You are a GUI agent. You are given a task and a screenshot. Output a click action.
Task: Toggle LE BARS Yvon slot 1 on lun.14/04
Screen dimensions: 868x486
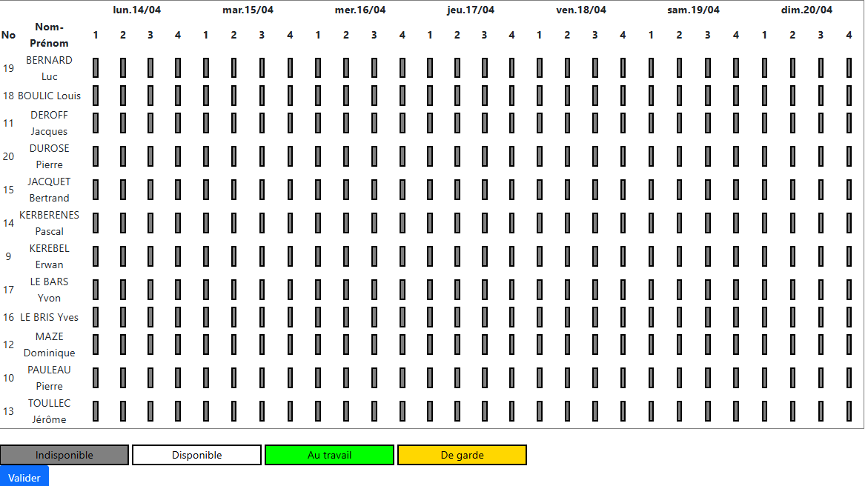coord(96,290)
